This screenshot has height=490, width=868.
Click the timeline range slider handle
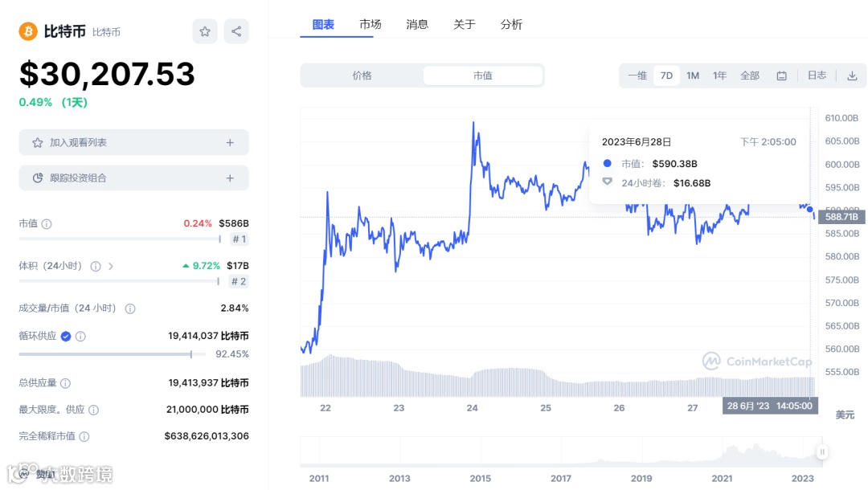pos(822,452)
